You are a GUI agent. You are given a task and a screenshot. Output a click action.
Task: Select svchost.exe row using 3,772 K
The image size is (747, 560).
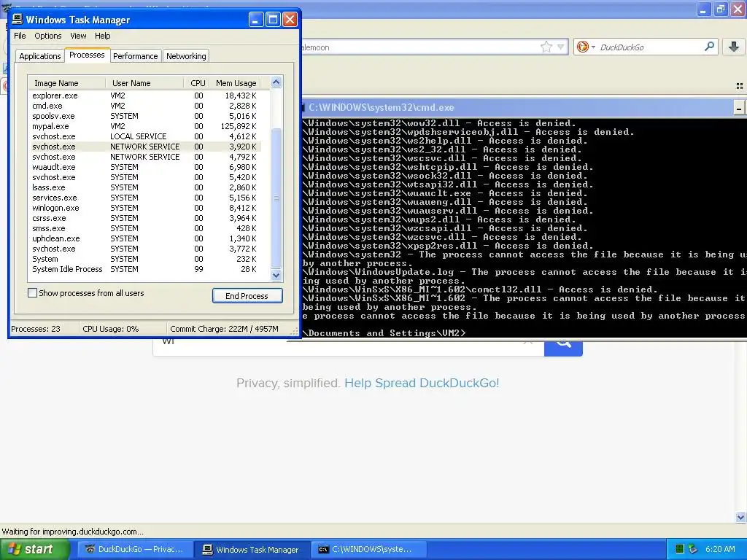coord(145,249)
